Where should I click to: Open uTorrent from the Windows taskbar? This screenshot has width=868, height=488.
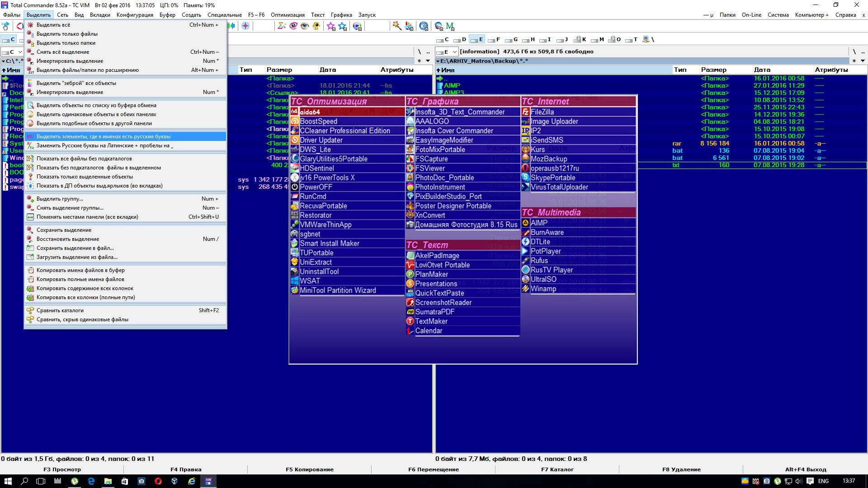click(75, 481)
